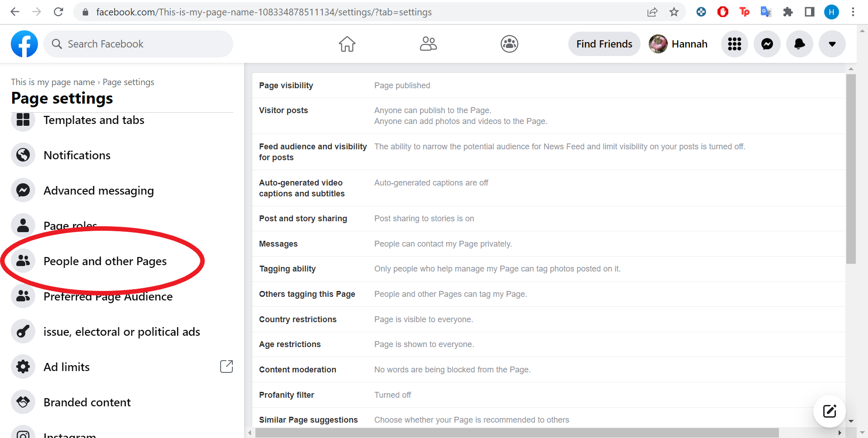Click the settings panel horizontal scrollbar
Image resolution: width=868 pixels, height=438 pixels.
pyautogui.click(x=517, y=433)
